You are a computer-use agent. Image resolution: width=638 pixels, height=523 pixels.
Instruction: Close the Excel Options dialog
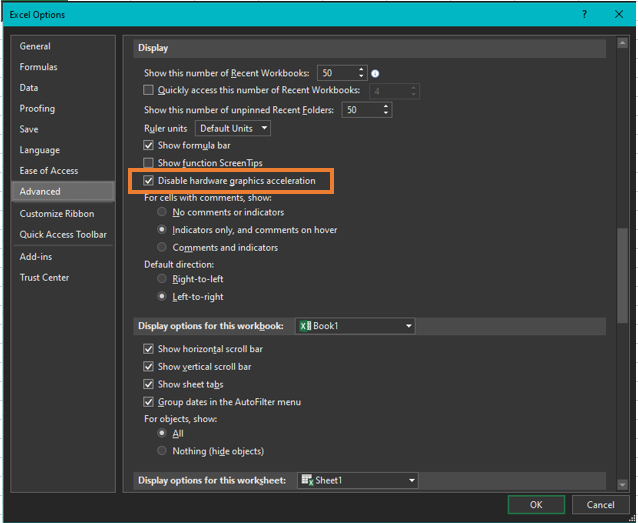click(617, 15)
